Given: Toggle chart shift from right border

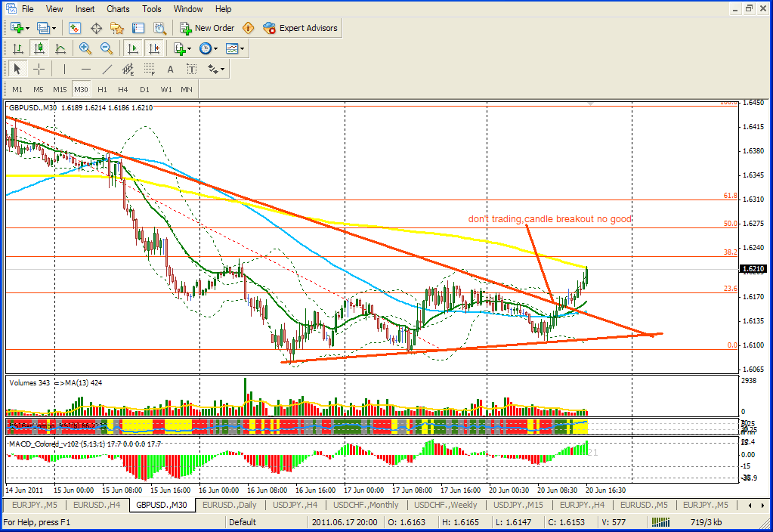Looking at the screenshot, I should [154, 48].
